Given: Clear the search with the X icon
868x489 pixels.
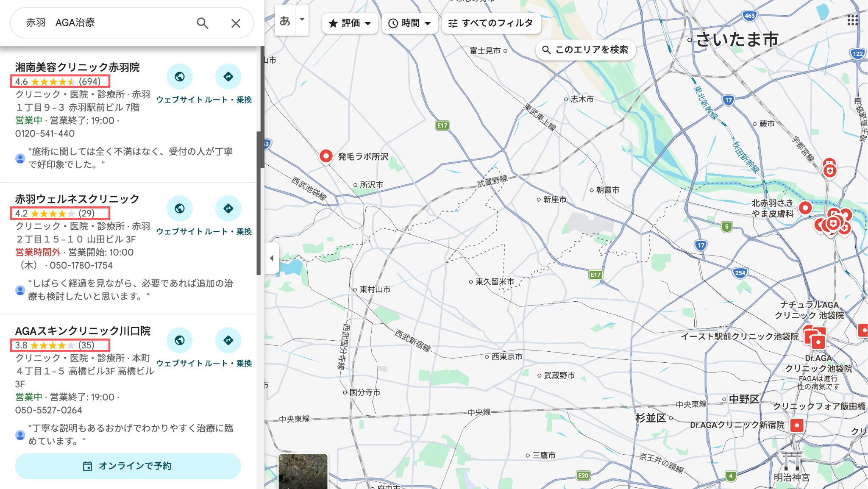Looking at the screenshot, I should [x=236, y=23].
